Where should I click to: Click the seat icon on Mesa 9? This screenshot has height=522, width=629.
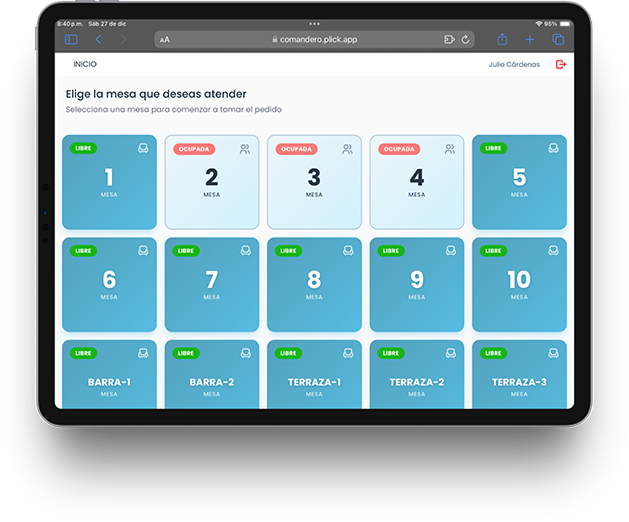pyautogui.click(x=451, y=251)
